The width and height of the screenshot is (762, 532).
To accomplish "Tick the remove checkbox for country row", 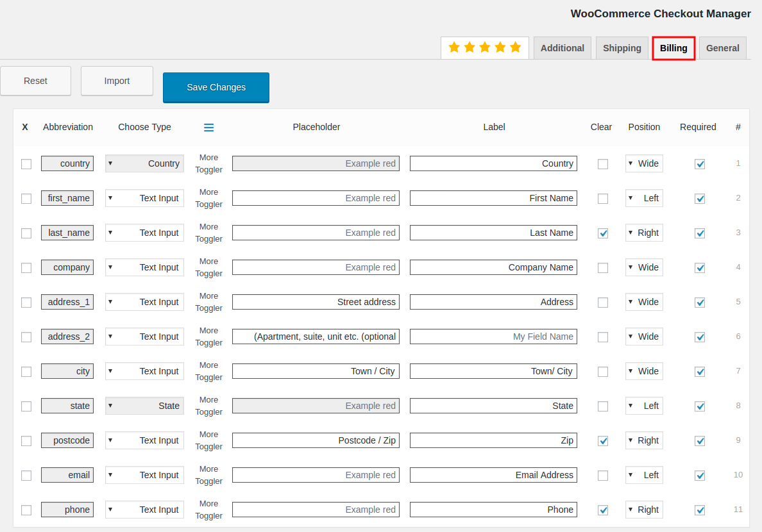I will (x=26, y=164).
